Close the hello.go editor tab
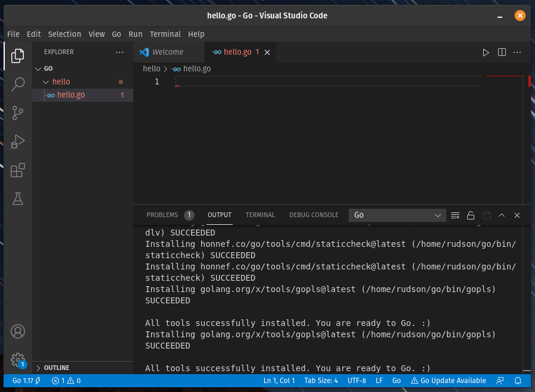 (267, 52)
